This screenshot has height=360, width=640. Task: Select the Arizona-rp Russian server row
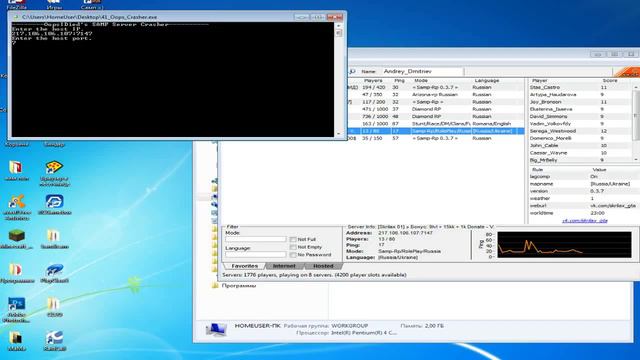(436, 95)
